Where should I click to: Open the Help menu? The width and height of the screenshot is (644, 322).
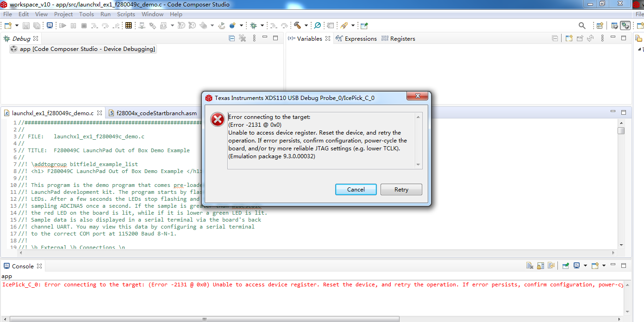coord(176,14)
